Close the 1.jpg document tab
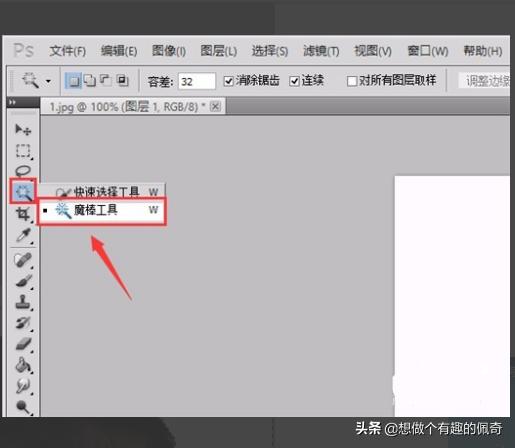Viewport: 515px width, 448px height. pyautogui.click(x=215, y=107)
